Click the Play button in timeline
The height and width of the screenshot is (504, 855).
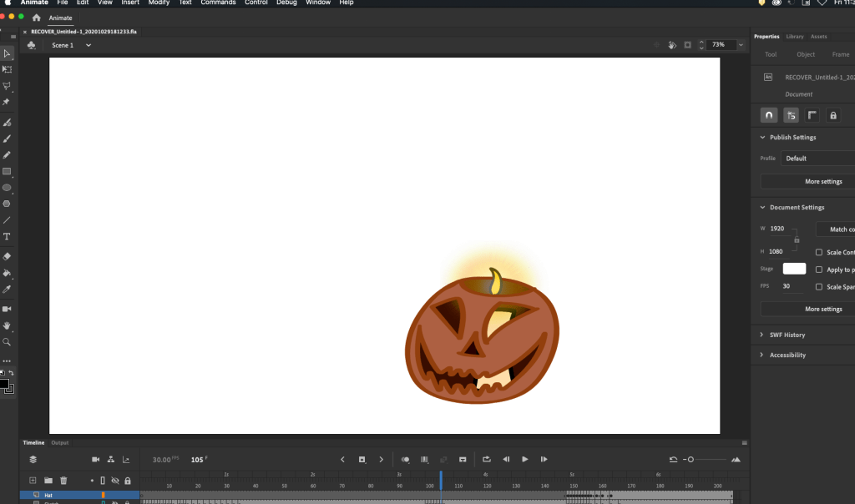(x=524, y=459)
